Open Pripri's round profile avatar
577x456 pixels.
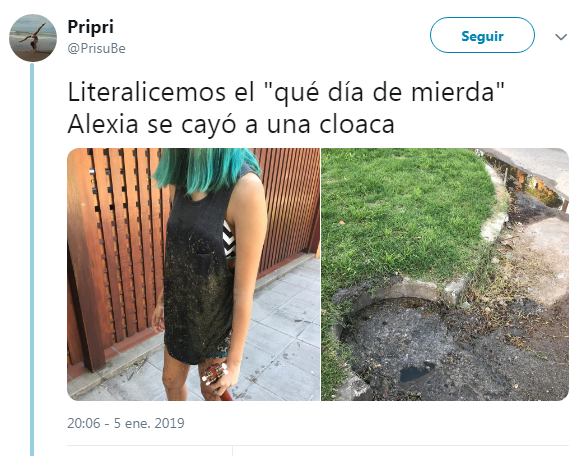[33, 38]
